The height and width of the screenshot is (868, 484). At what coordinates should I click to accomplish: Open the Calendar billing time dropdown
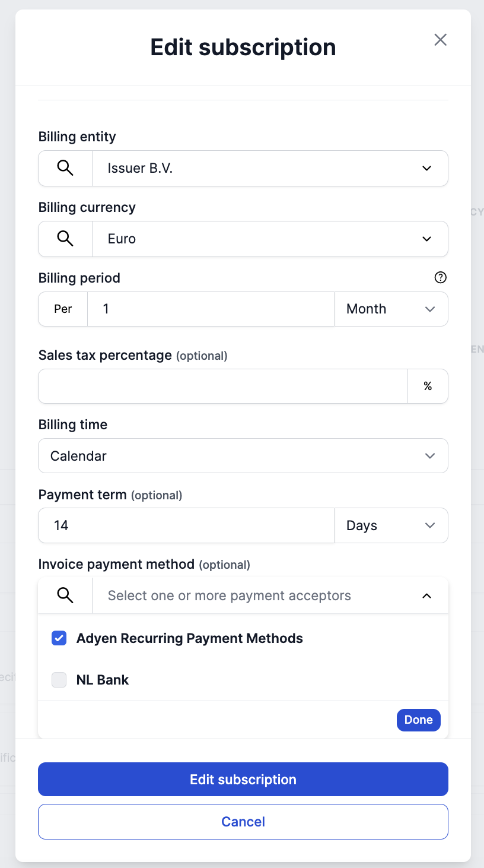click(243, 456)
